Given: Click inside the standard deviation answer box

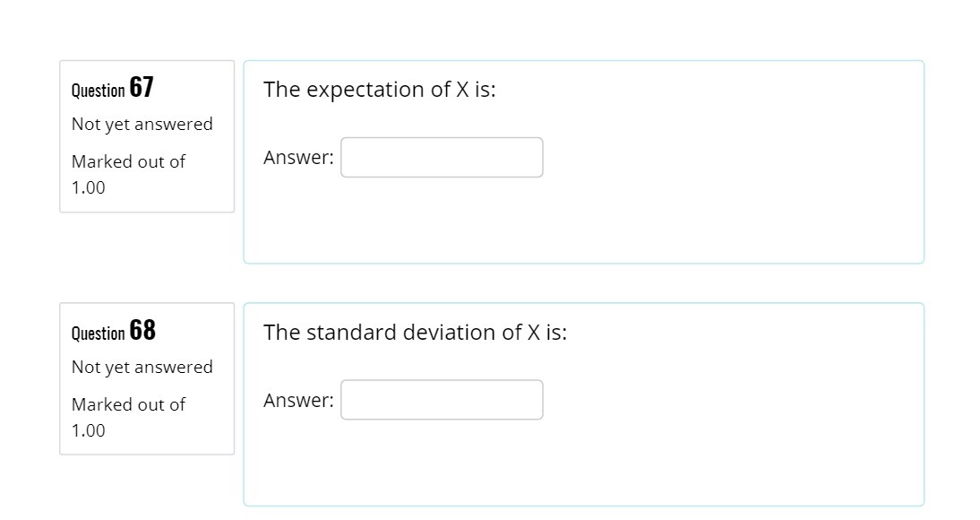Looking at the screenshot, I should pyautogui.click(x=442, y=399).
